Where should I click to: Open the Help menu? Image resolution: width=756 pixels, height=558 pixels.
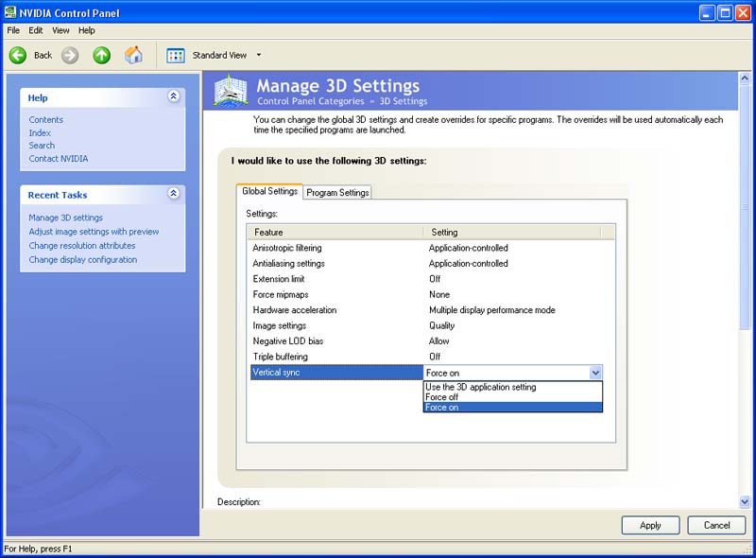87,30
